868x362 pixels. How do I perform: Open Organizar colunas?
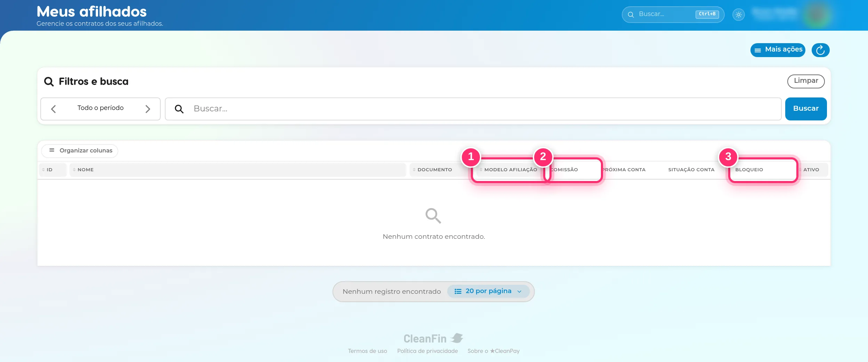pos(80,151)
